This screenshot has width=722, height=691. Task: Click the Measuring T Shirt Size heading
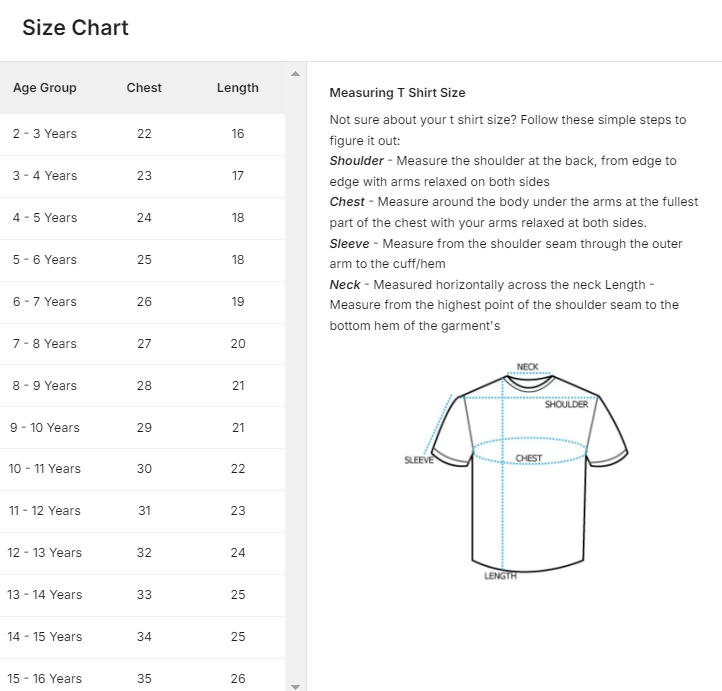coord(397,93)
